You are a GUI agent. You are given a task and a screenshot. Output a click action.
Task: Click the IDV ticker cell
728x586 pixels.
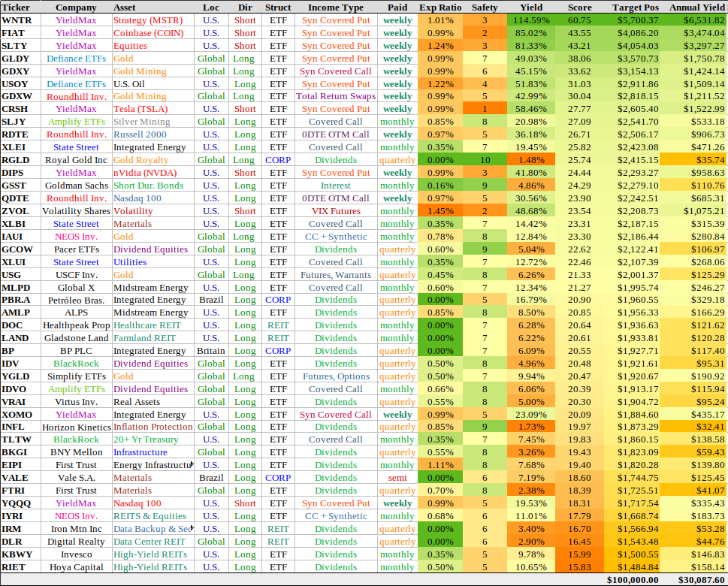coord(20,364)
